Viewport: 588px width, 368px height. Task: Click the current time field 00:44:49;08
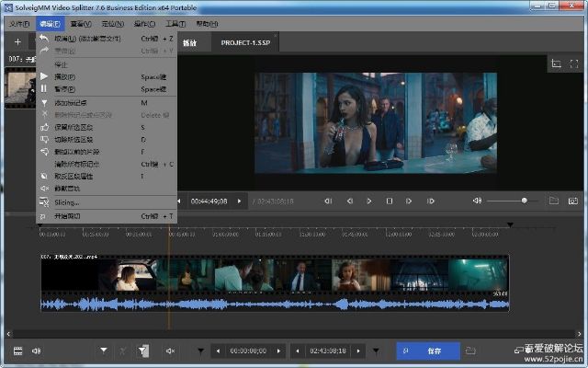coord(209,201)
